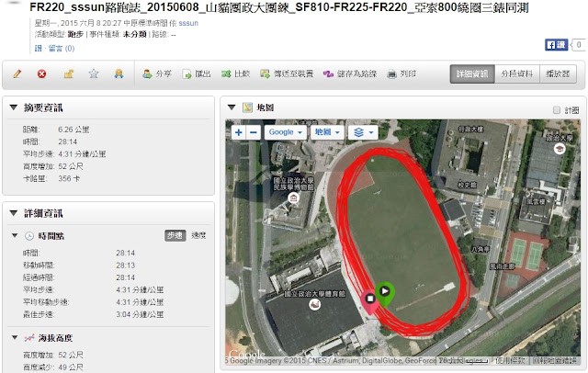The width and height of the screenshot is (588, 373).
Task: Open the map layers dropdown
Action: pyautogui.click(x=363, y=132)
